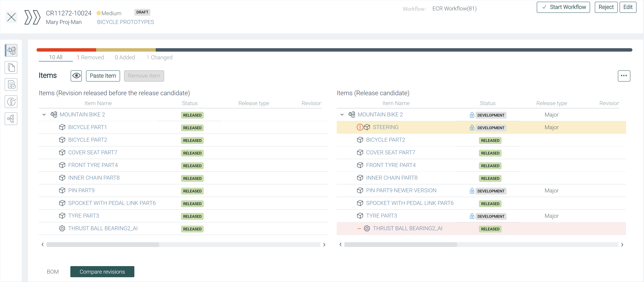Click right arrow of left table scrollbar
Image resolution: width=644 pixels, height=282 pixels.
(324, 244)
